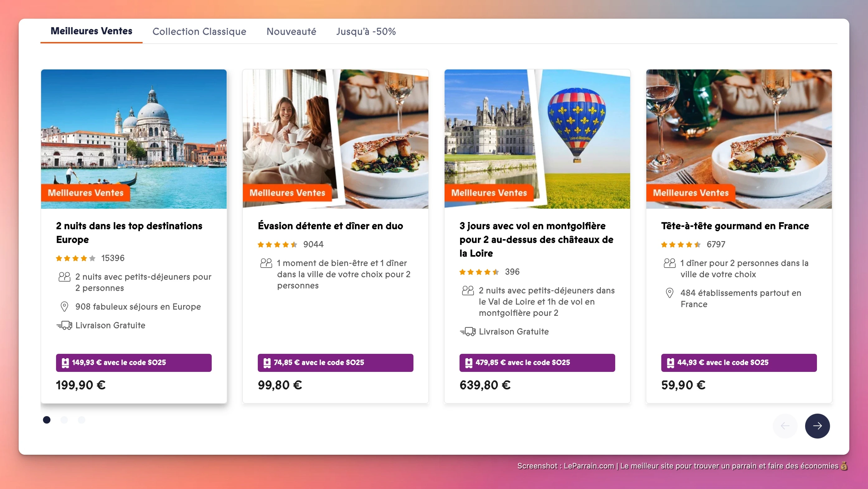
Task: Select the second carousel page dot
Action: click(x=64, y=420)
